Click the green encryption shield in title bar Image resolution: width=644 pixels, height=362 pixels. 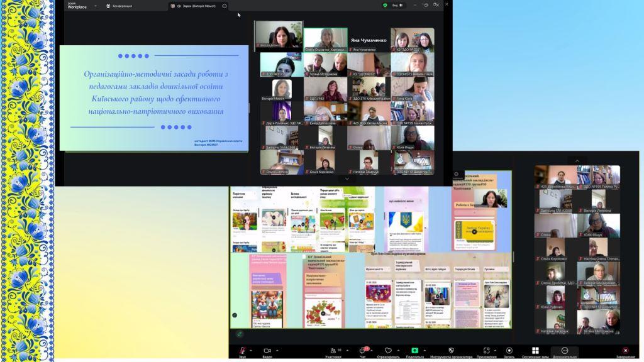pos(386,5)
